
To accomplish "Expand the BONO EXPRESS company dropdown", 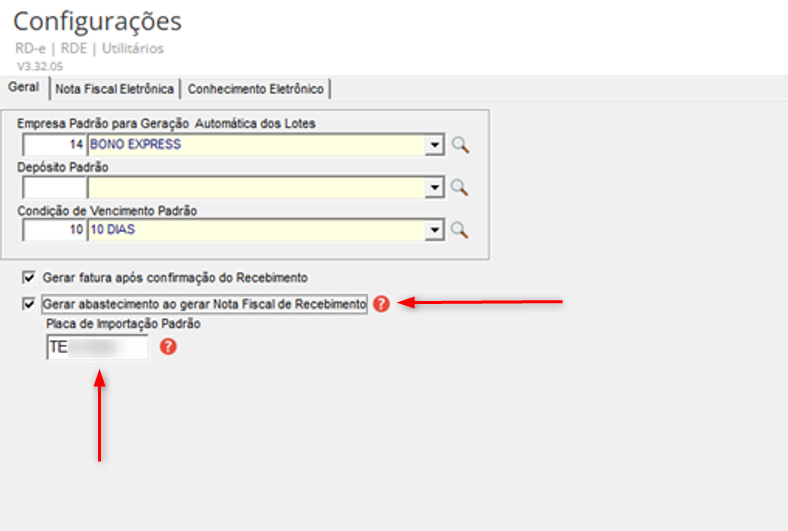I will point(434,145).
